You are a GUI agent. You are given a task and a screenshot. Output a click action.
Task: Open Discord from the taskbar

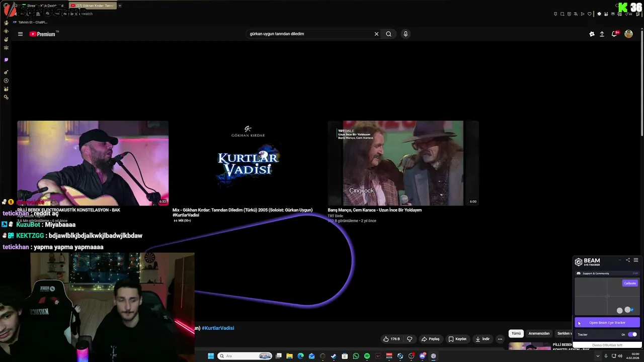[423, 356]
